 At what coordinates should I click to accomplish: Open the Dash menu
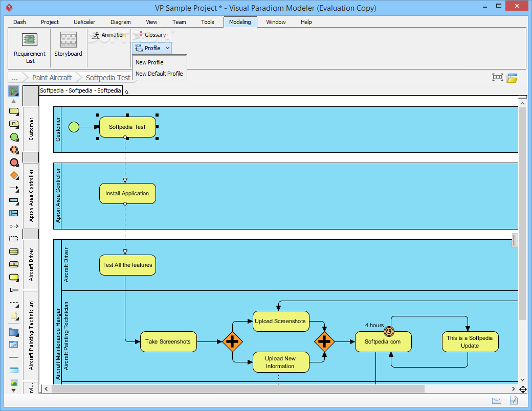pyautogui.click(x=19, y=22)
